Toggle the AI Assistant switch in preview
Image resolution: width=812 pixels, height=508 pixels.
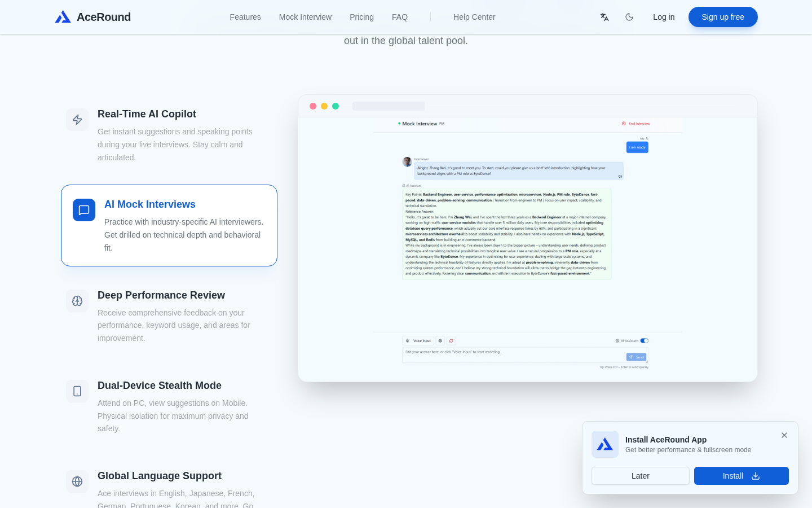(645, 341)
